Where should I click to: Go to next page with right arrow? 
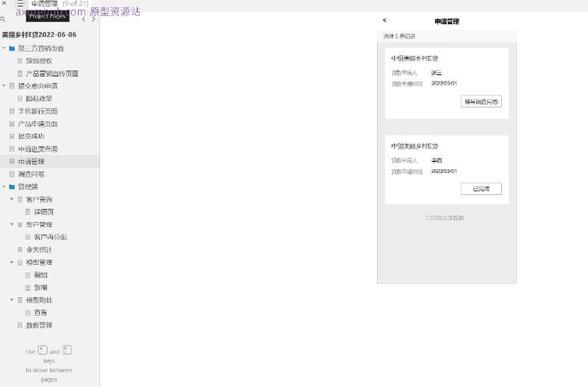93,19
